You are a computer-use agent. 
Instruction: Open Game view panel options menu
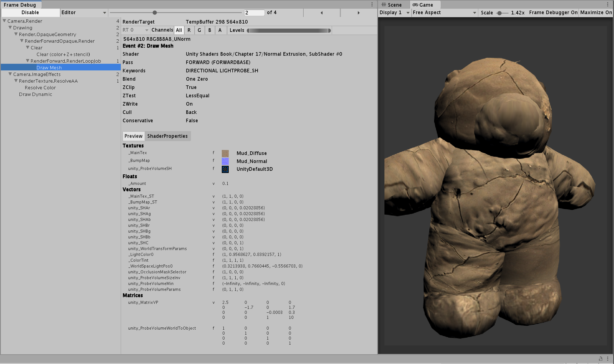[x=608, y=4]
